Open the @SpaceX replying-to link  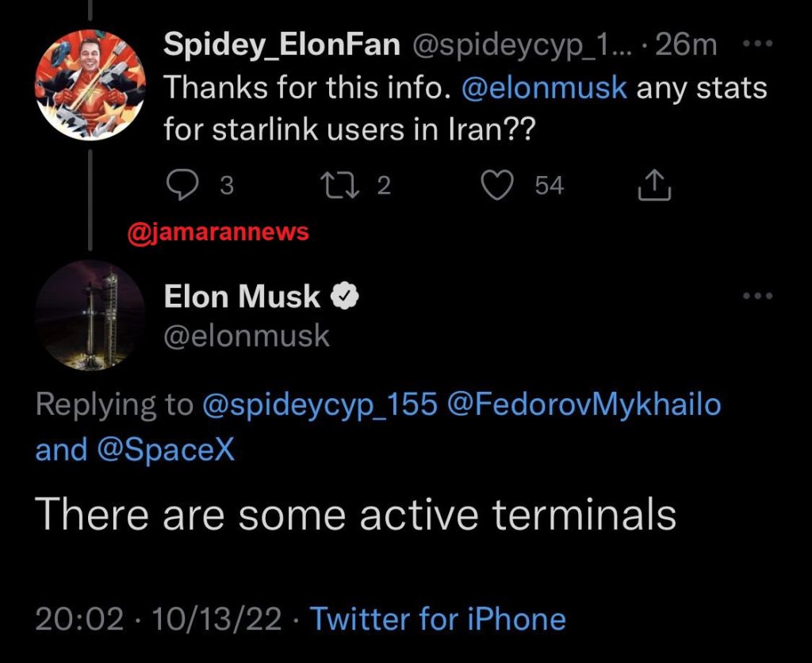tap(165, 450)
